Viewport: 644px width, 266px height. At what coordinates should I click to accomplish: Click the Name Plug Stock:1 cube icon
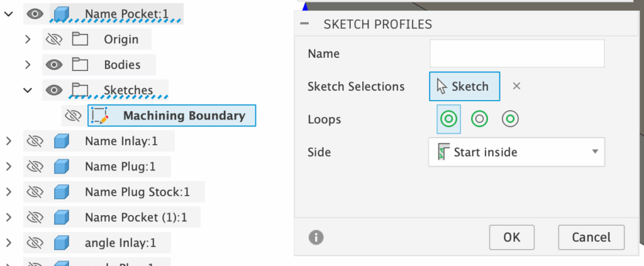click(x=62, y=192)
